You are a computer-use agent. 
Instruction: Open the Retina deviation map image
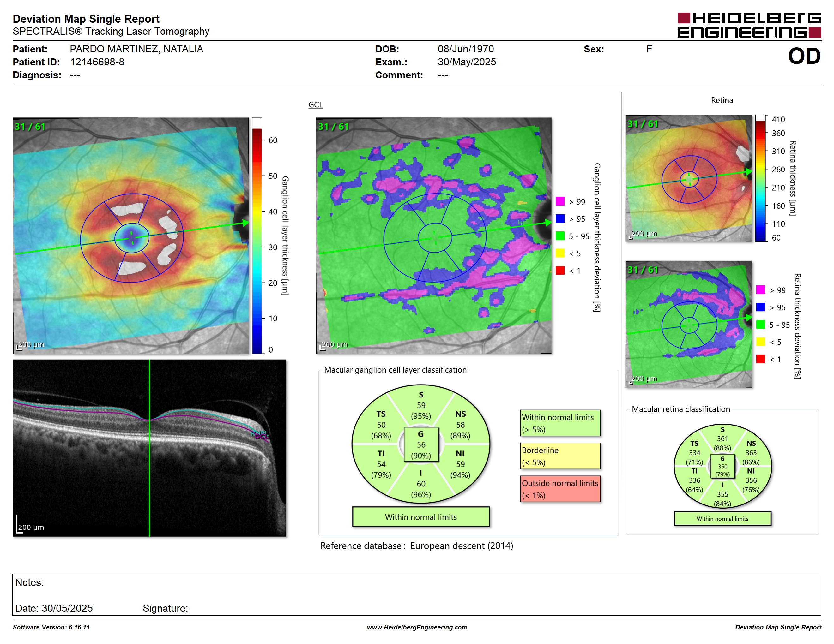click(x=689, y=324)
